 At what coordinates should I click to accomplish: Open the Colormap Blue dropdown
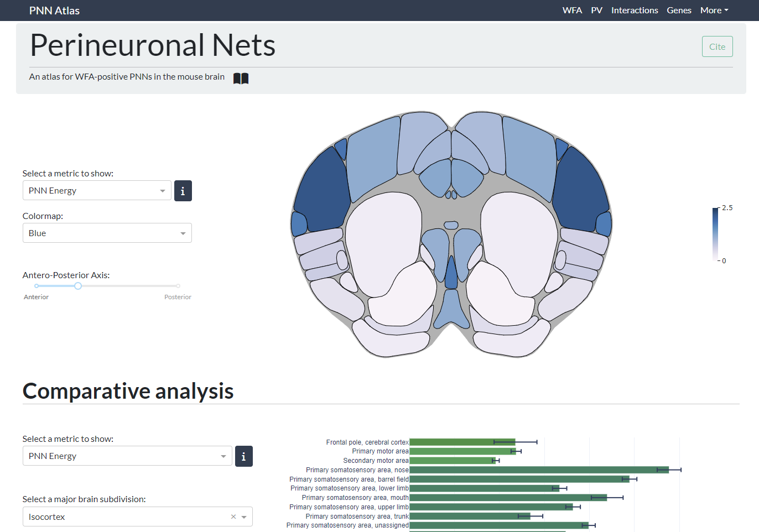(107, 233)
